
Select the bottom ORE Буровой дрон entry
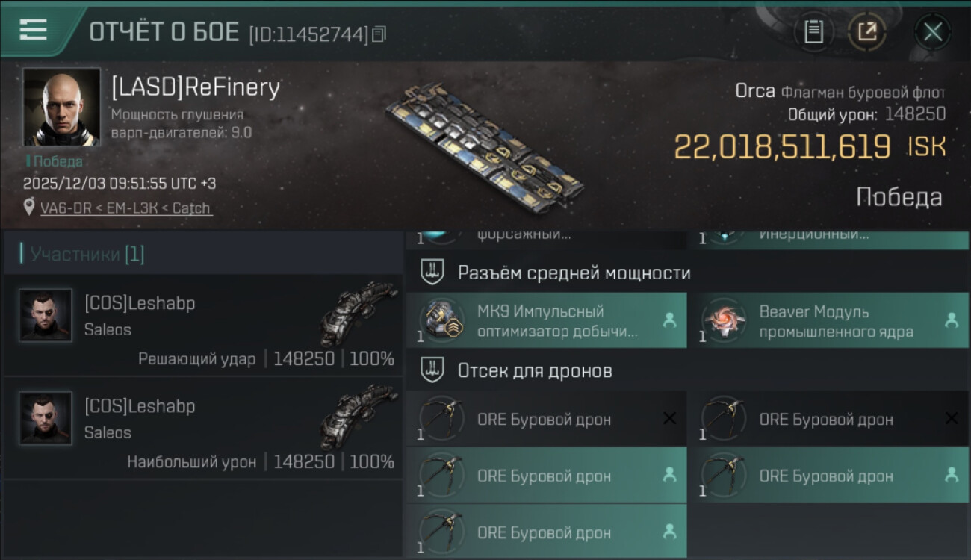coord(547,532)
